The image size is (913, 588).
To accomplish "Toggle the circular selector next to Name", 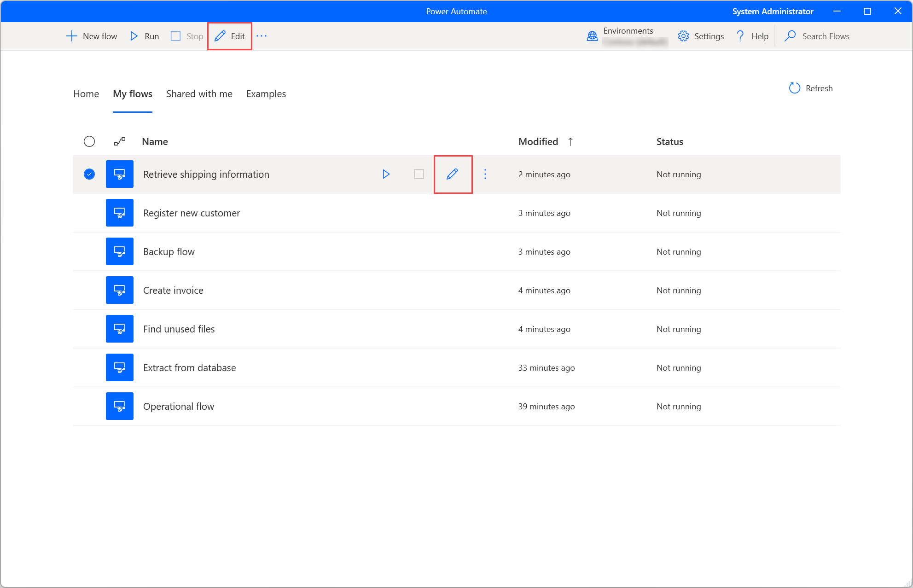I will coord(89,141).
